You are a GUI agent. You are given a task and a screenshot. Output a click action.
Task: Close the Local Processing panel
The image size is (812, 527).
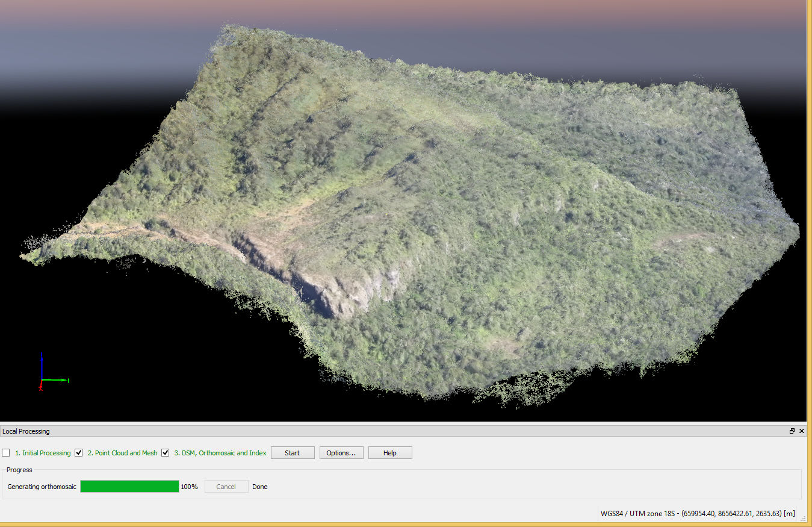coord(802,431)
